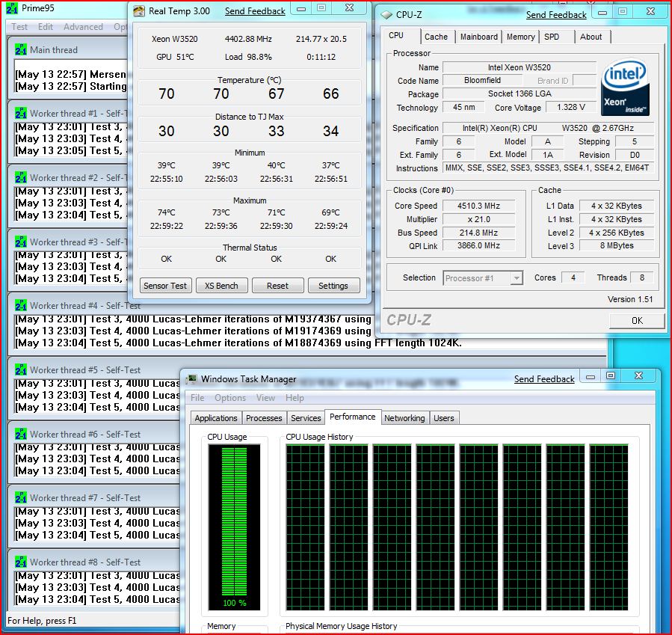Click the Name field Intel Xeon W3520
The image size is (672, 635).
[x=520, y=67]
